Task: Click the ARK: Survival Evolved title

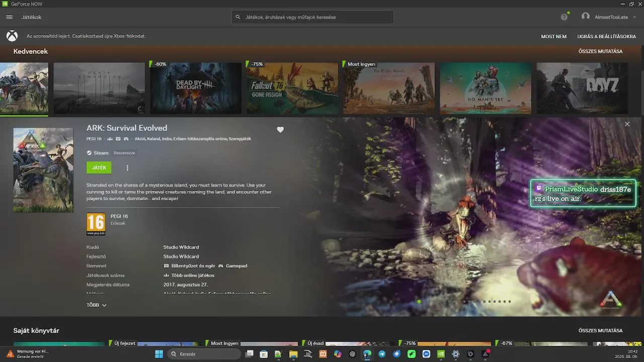Action: (127, 128)
